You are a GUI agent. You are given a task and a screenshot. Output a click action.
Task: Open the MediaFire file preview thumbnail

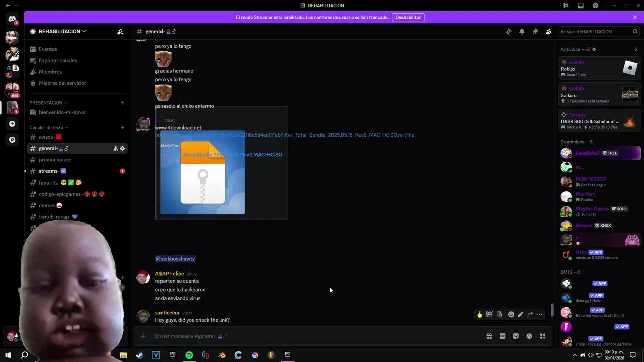pyautogui.click(x=202, y=172)
